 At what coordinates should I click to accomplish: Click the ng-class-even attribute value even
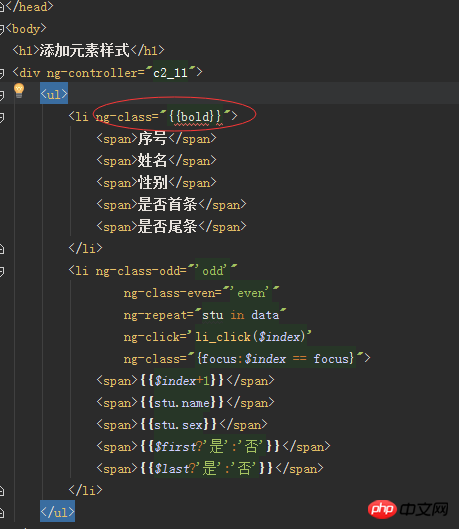[251, 293]
